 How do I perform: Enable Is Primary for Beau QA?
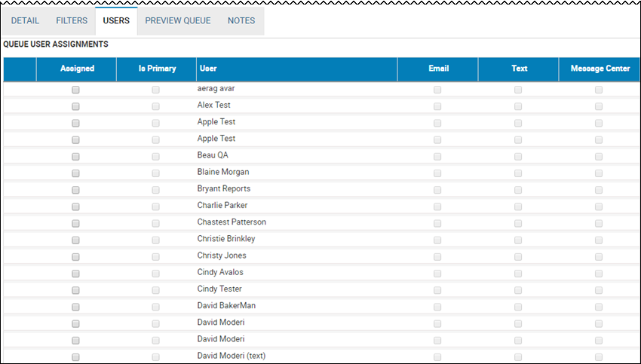coord(156,157)
